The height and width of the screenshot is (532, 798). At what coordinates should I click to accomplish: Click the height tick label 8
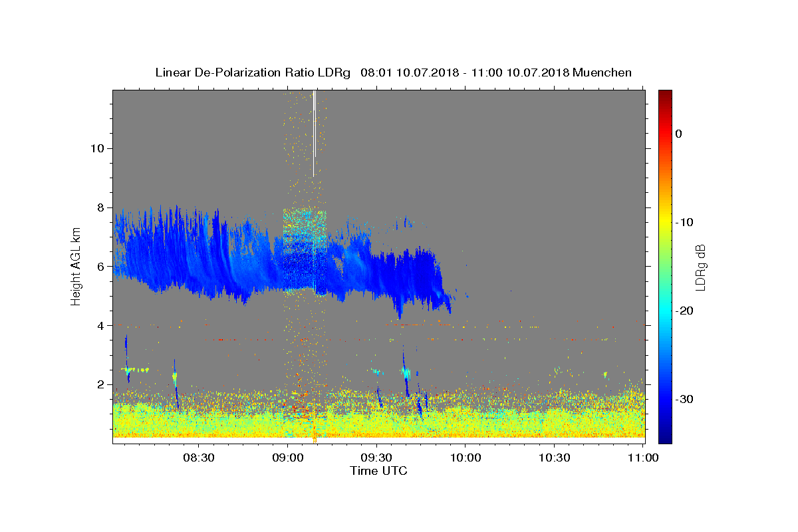(100, 207)
